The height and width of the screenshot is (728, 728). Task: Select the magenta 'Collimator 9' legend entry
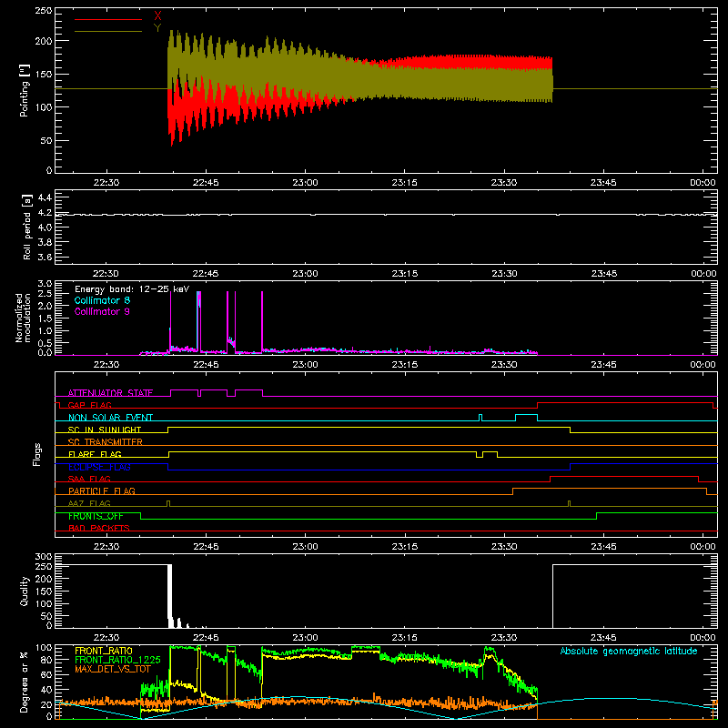102,311
